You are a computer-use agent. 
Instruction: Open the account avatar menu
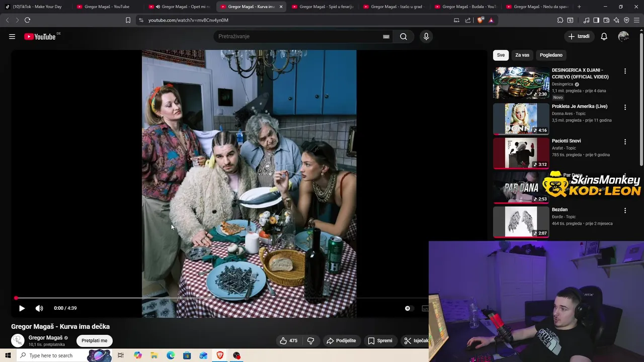tap(623, 36)
